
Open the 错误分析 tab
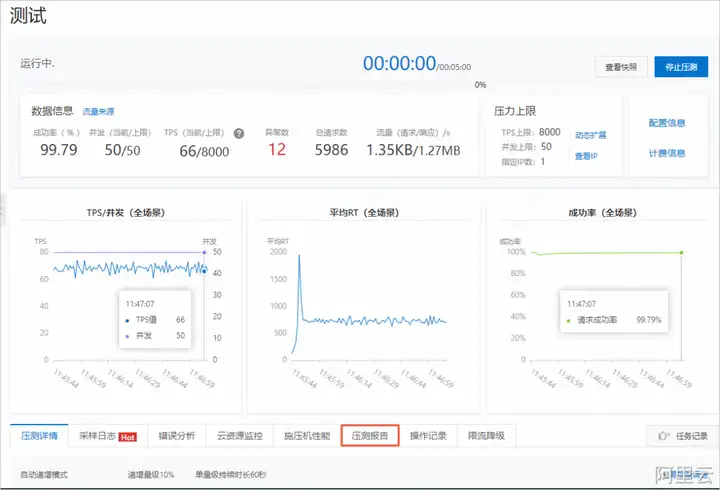click(177, 436)
